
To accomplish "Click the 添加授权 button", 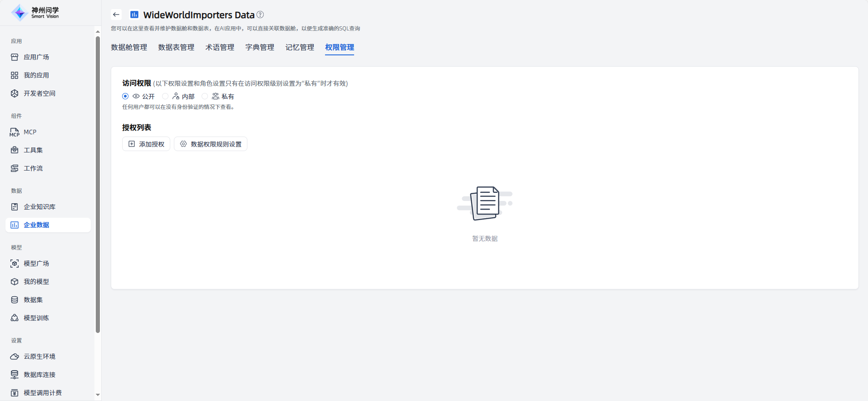I will click(x=146, y=144).
